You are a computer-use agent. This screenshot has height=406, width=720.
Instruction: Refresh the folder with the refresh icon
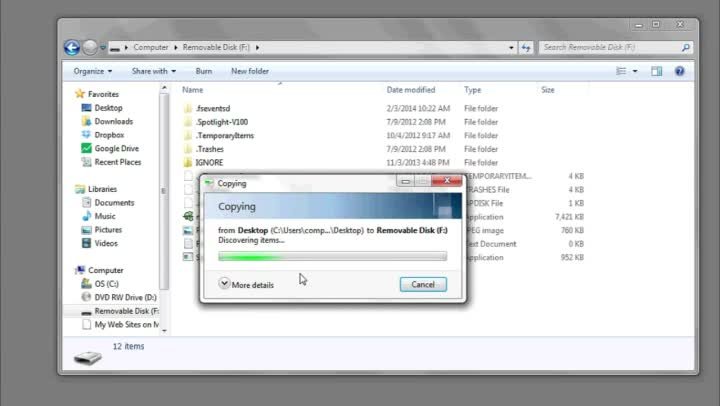[526, 47]
